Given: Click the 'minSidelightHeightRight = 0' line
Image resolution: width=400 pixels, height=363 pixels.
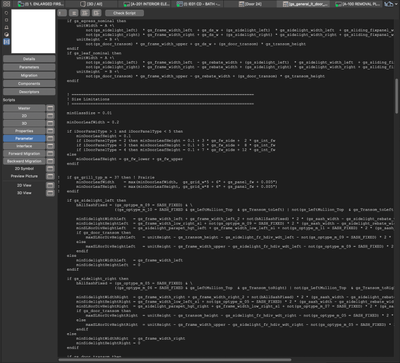Looking at the screenshot, I should point(108,343).
